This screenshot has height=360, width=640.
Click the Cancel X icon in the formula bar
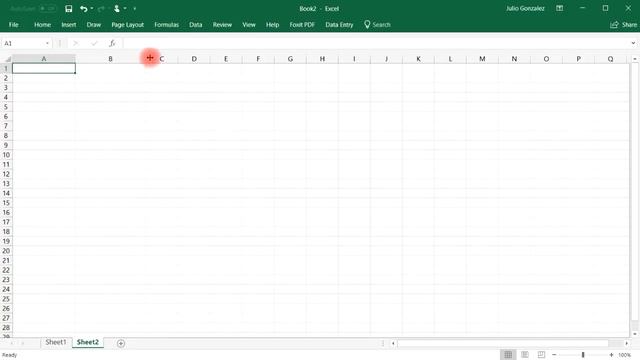pyautogui.click(x=76, y=43)
